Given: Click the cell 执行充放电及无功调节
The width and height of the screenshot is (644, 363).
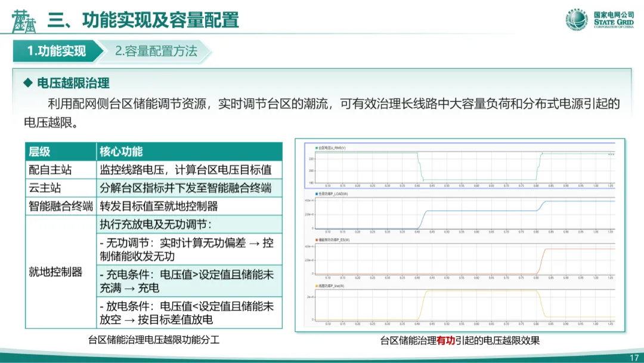Looking at the screenshot, I should pyautogui.click(x=190, y=224).
